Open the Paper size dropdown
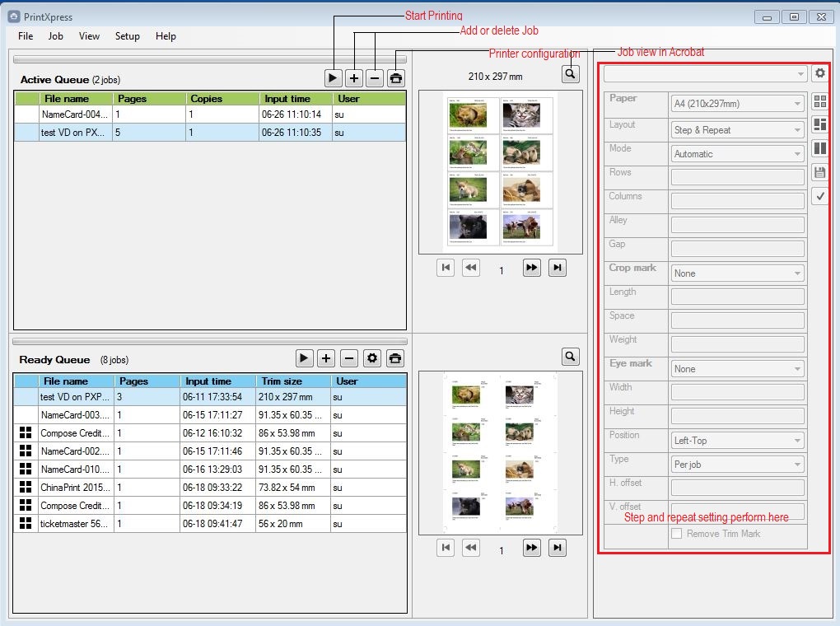The height and width of the screenshot is (626, 840). click(737, 104)
